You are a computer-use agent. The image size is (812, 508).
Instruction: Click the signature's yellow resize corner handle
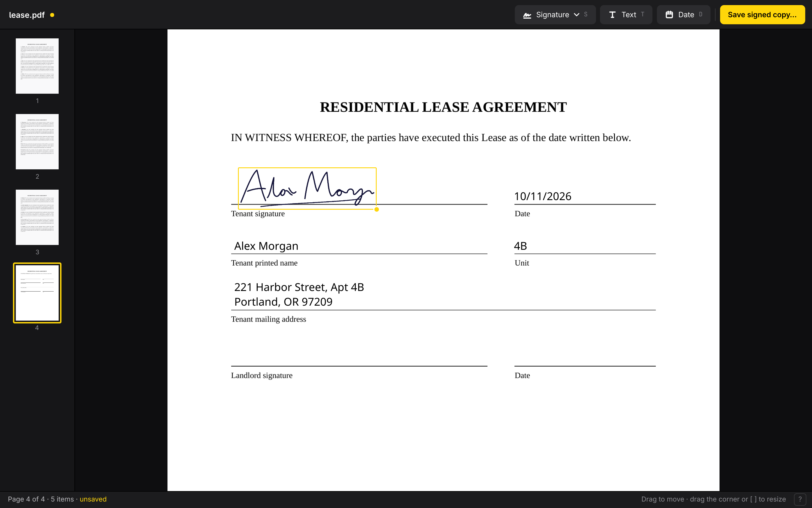coord(376,209)
